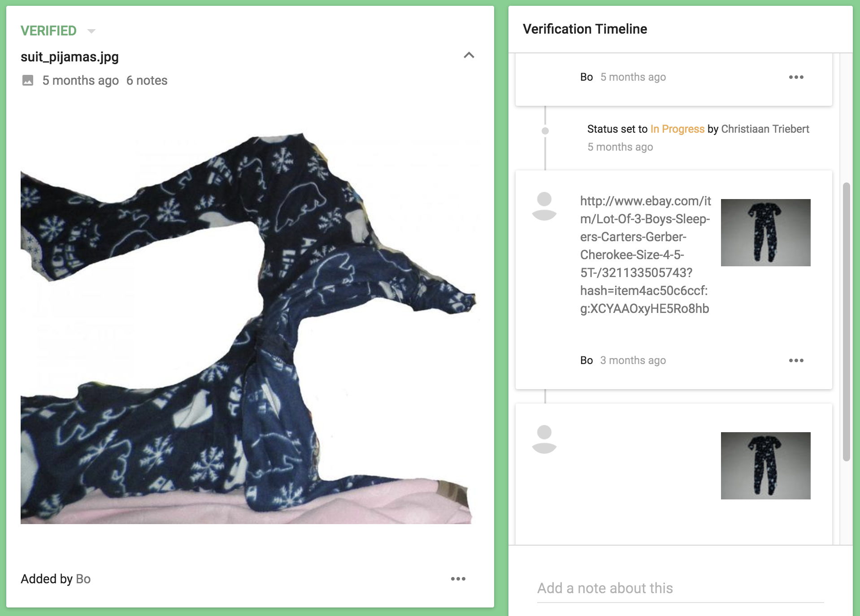Click the VERIFIED status label
Screen dimensions: 860x616
[x=48, y=31]
